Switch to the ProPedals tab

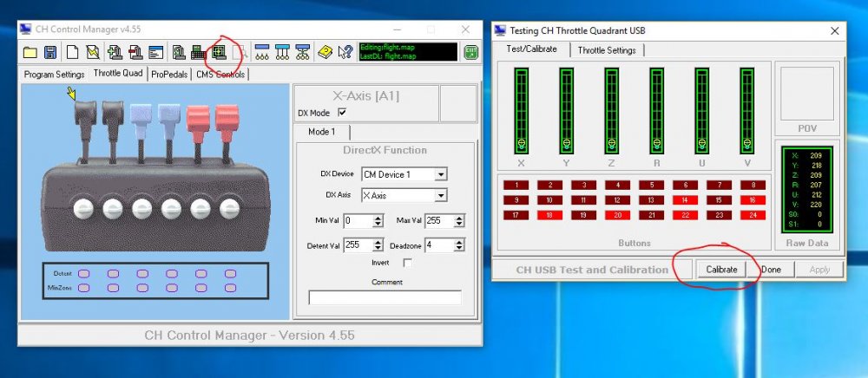(169, 75)
